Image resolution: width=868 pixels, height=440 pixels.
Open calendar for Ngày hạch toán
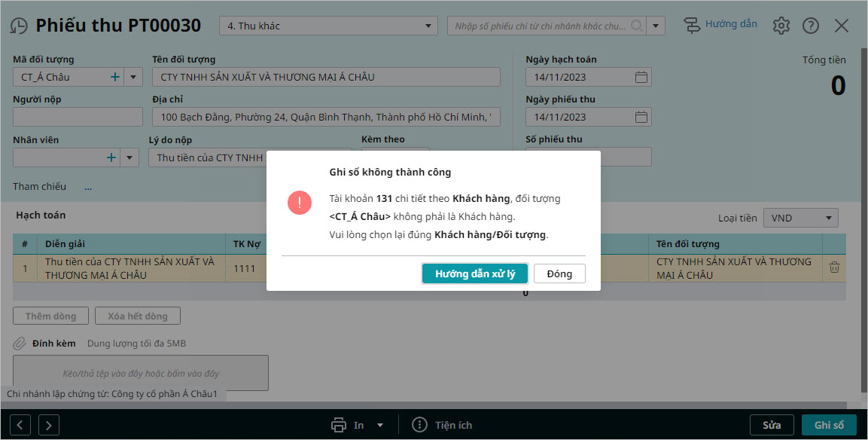641,77
